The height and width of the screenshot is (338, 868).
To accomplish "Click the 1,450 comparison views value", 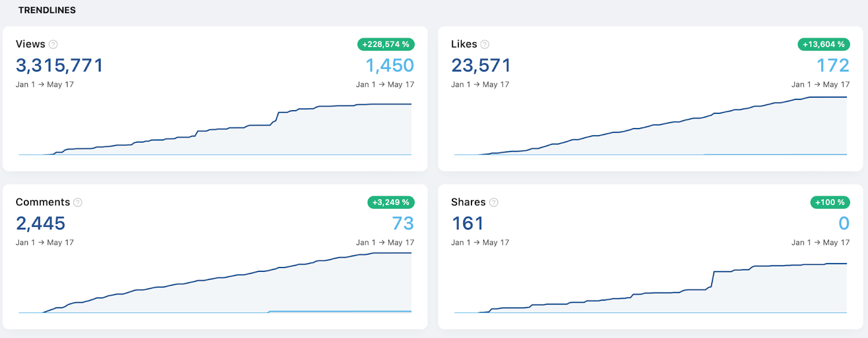I will (x=390, y=66).
